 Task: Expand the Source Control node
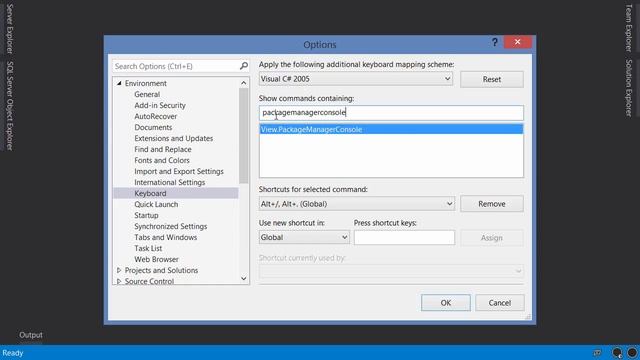(119, 281)
